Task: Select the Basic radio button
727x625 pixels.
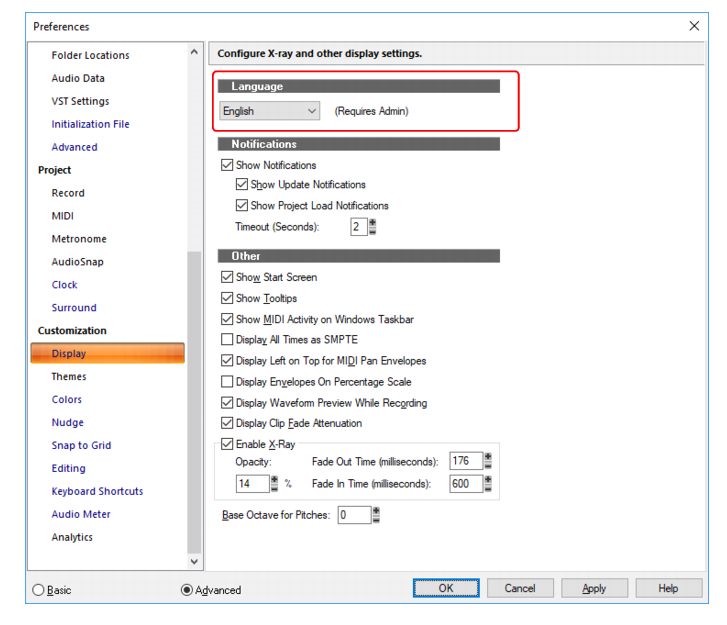Action: [x=38, y=590]
